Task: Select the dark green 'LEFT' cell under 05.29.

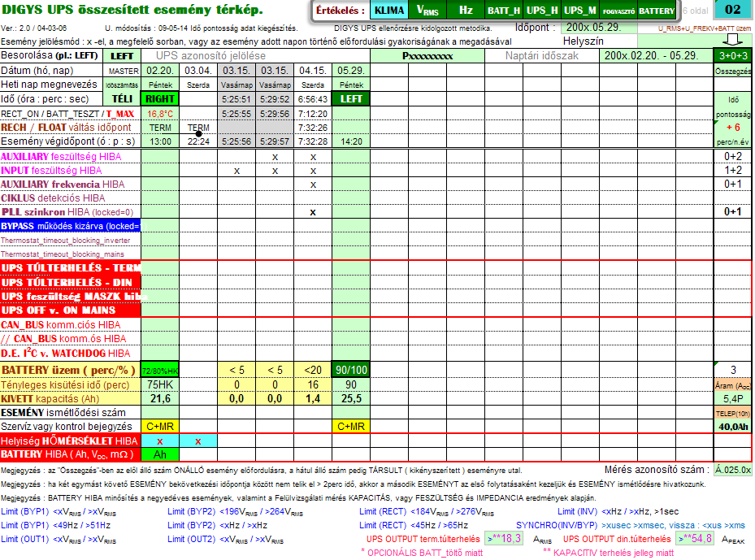Action: pos(351,99)
